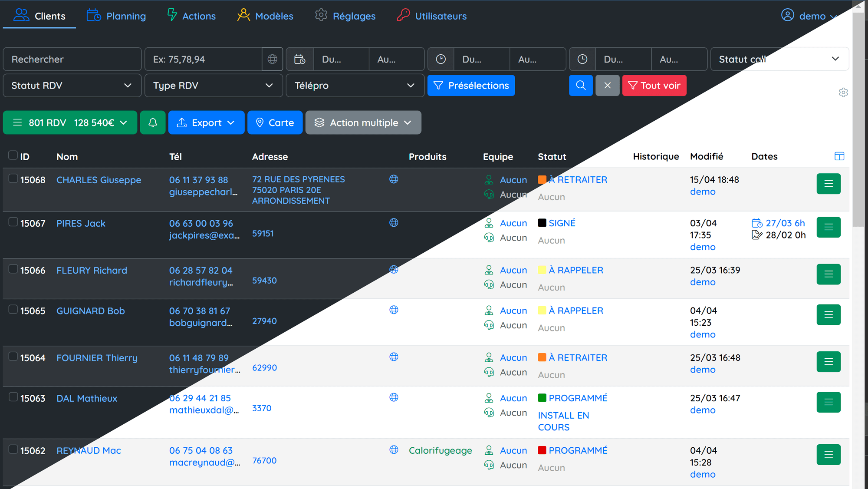Select checkbox for client 15065 GUIGNARD Bob
The height and width of the screenshot is (489, 868).
(13, 310)
